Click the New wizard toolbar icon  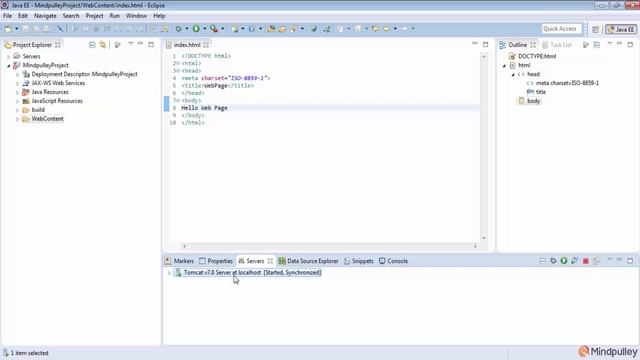click(x=8, y=29)
